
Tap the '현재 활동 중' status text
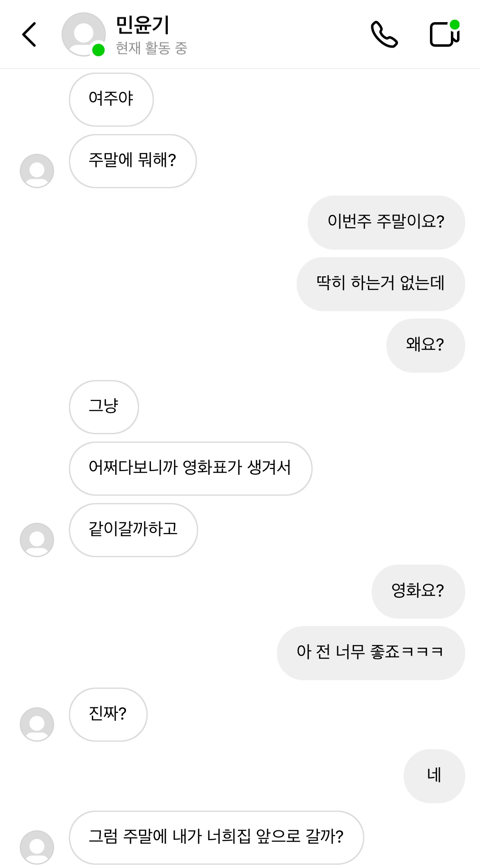tap(151, 48)
